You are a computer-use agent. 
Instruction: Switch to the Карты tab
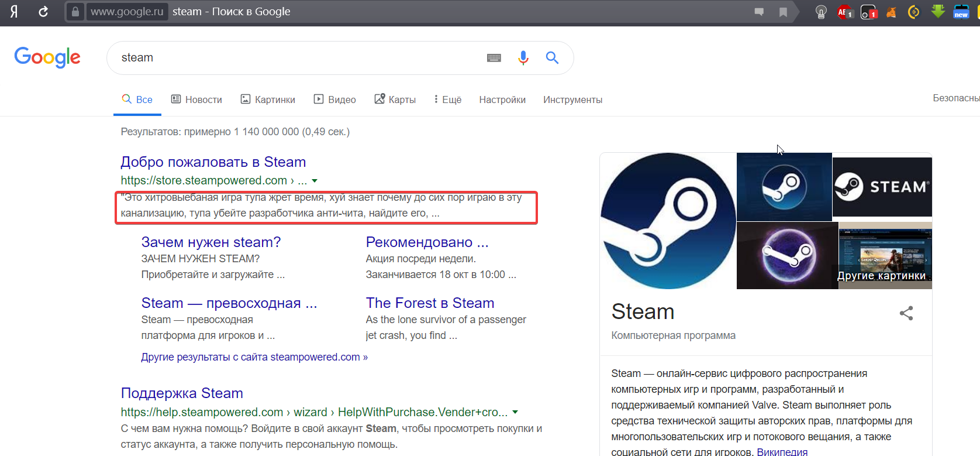[x=395, y=100]
